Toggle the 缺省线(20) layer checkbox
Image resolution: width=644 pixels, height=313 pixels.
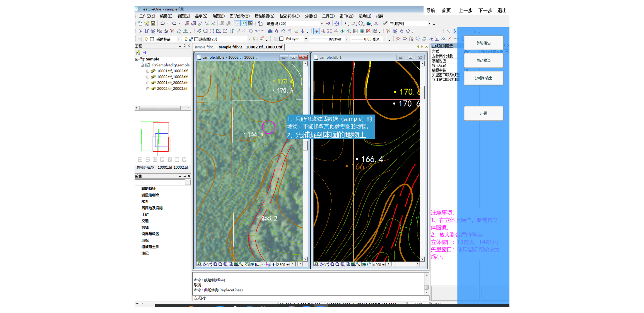tap(196, 39)
